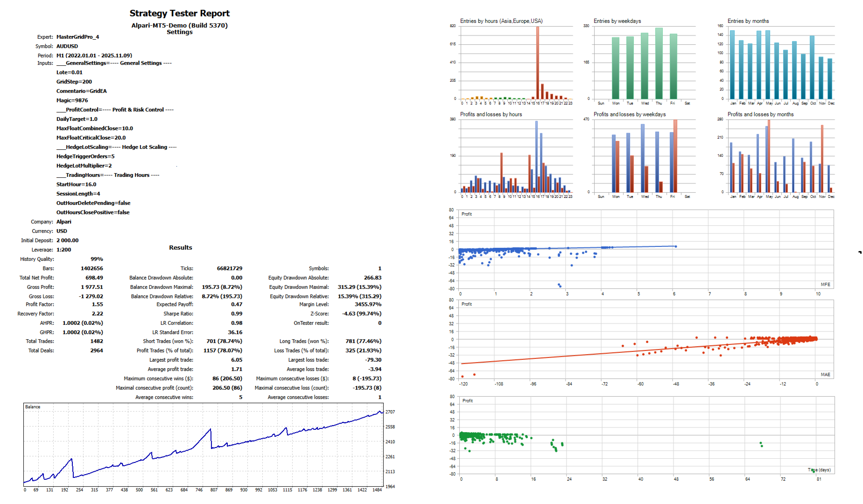Click the Expert name MasterGridPro_4
The image size is (863, 504).
tap(77, 37)
